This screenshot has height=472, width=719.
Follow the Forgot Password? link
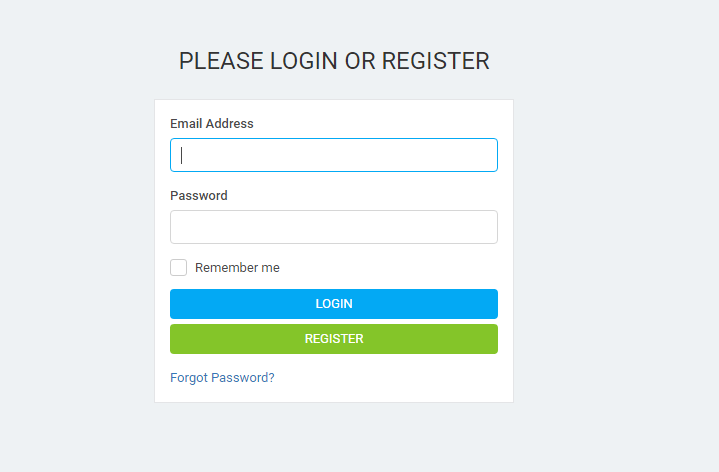222,378
